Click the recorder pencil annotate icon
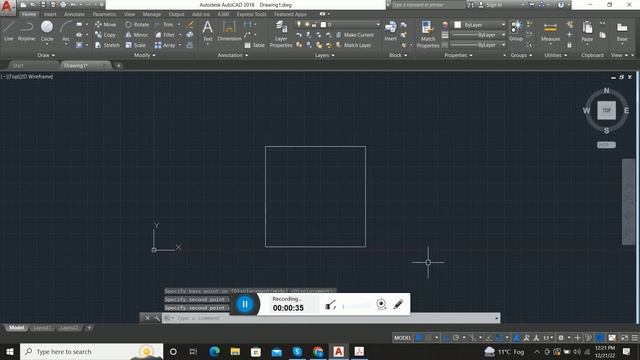This screenshot has height=360, width=640. tap(398, 304)
